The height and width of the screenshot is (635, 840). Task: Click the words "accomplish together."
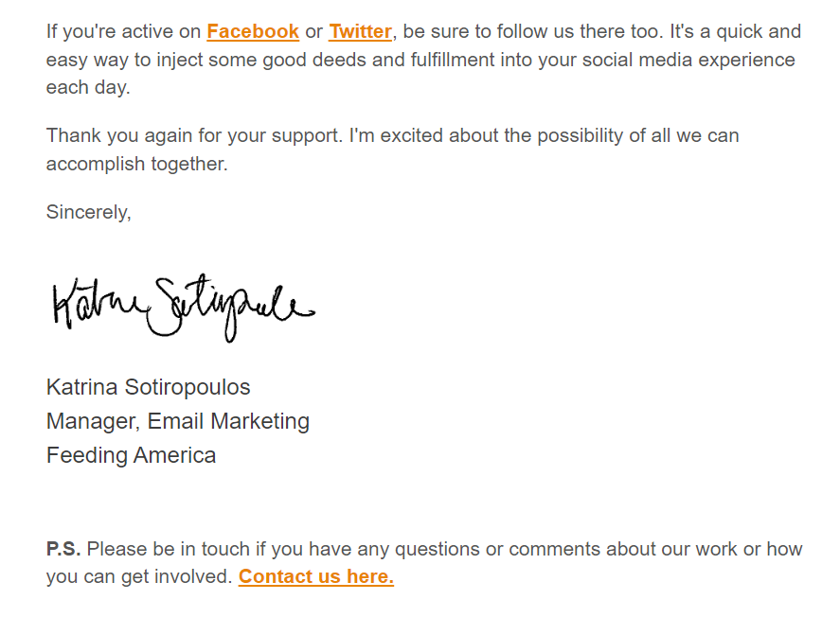136,164
